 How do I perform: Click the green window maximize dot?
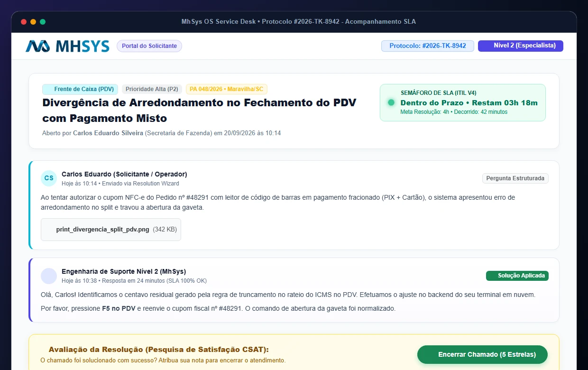click(x=43, y=22)
